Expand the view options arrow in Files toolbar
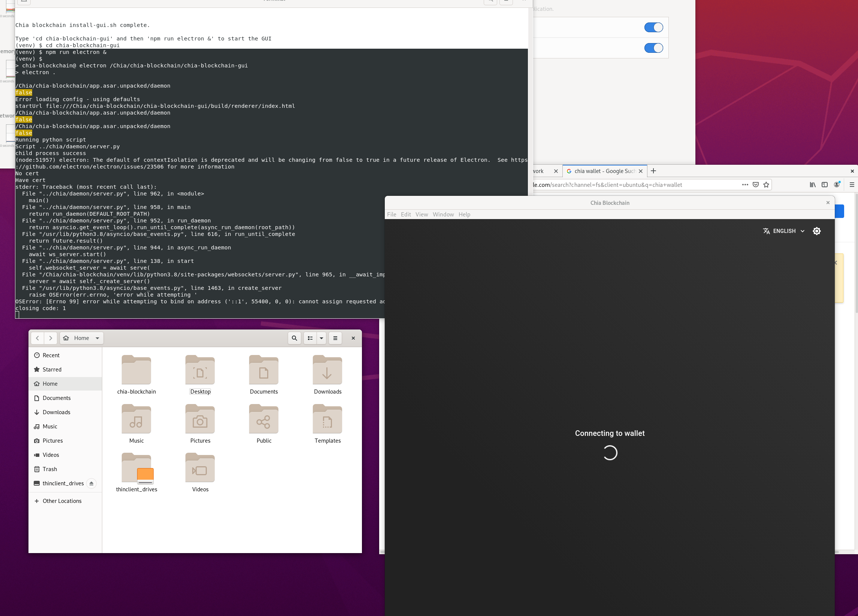 tap(321, 338)
